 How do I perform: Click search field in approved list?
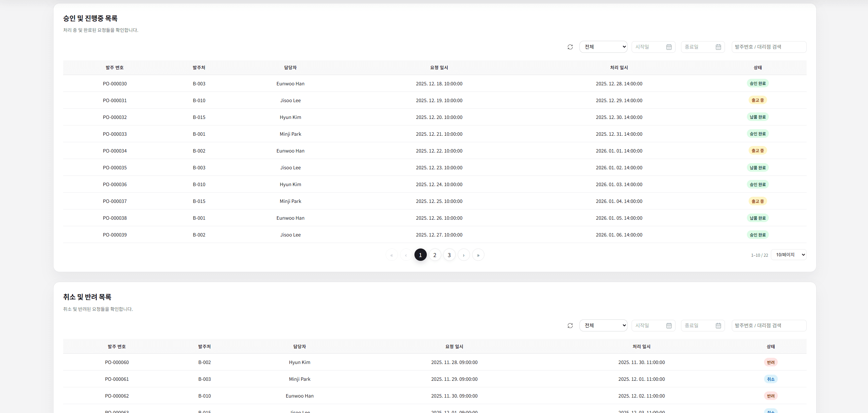pos(769,47)
